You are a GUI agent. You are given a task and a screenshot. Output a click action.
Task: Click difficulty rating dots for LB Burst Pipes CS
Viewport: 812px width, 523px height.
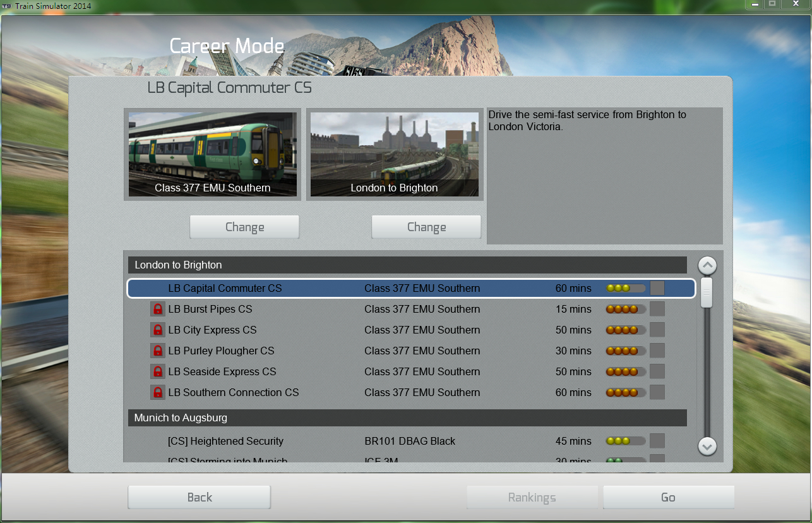pyautogui.click(x=626, y=309)
